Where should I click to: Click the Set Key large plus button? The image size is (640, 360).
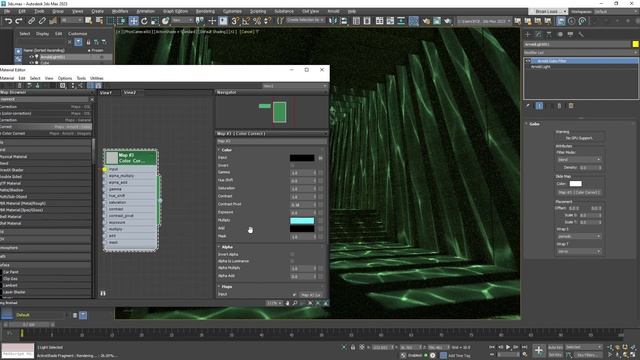538,350
